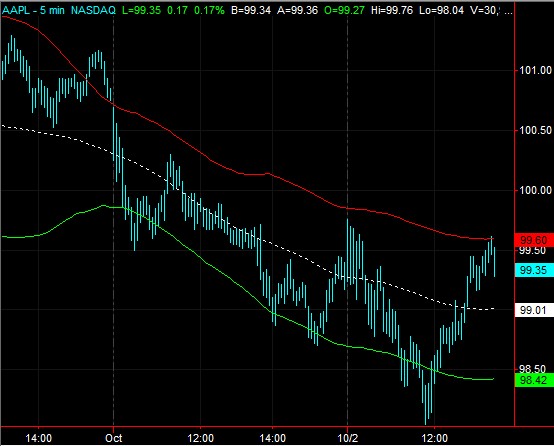Click the red 99.60 upper band price tag
554x446 pixels.
click(534, 240)
